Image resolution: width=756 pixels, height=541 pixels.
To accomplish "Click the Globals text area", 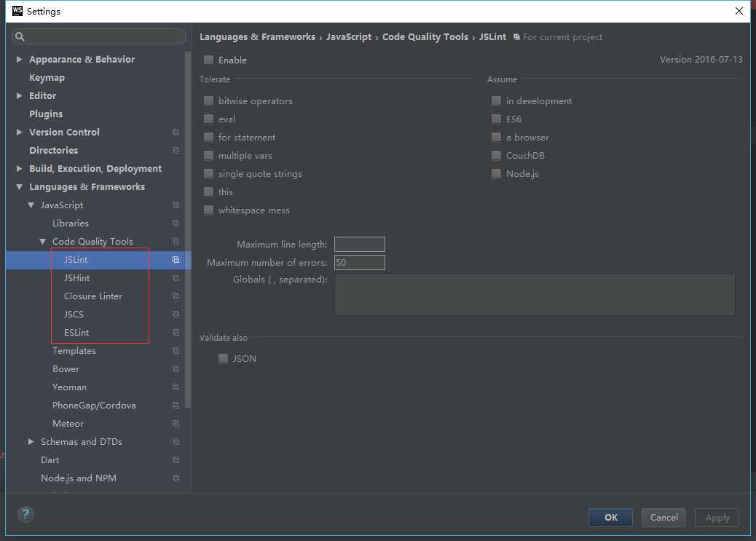I will 535,295.
